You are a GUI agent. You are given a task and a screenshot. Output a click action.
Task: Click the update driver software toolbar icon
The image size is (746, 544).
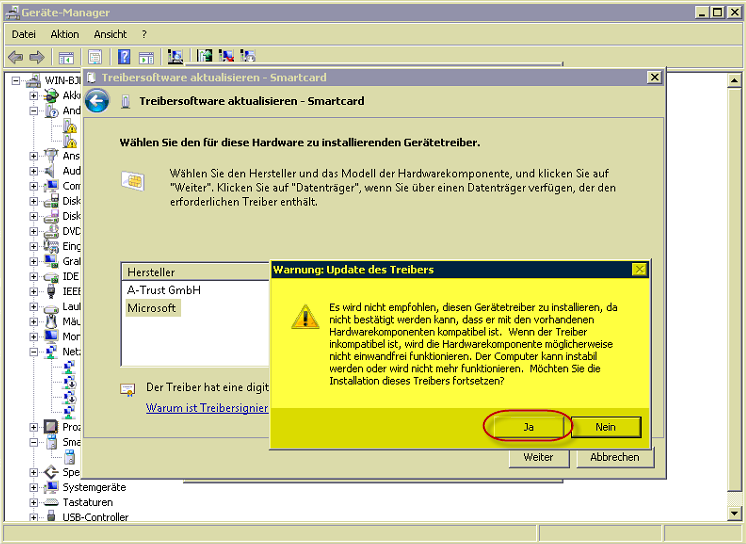[205, 57]
